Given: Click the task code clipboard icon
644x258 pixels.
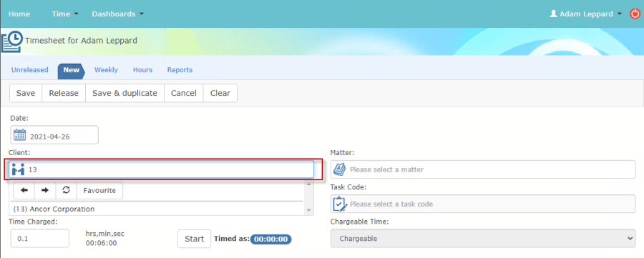Looking at the screenshot, I should tap(340, 204).
